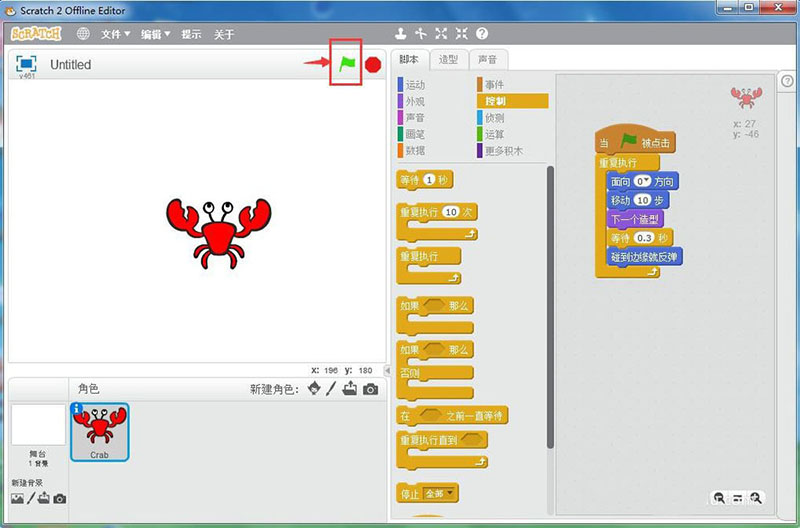This screenshot has height=528, width=800.
Task: Click the block help question icon
Action: [x=482, y=34]
